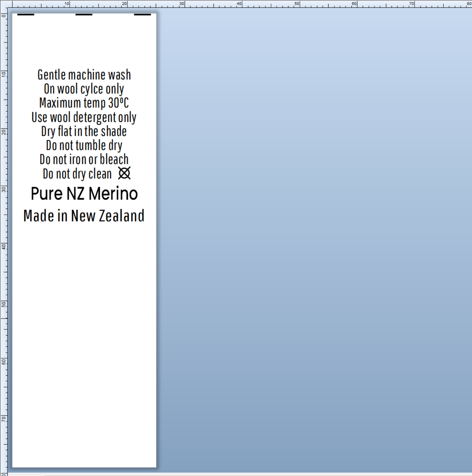Select the middle black registration mark
The image size is (472, 476).
[84, 14]
